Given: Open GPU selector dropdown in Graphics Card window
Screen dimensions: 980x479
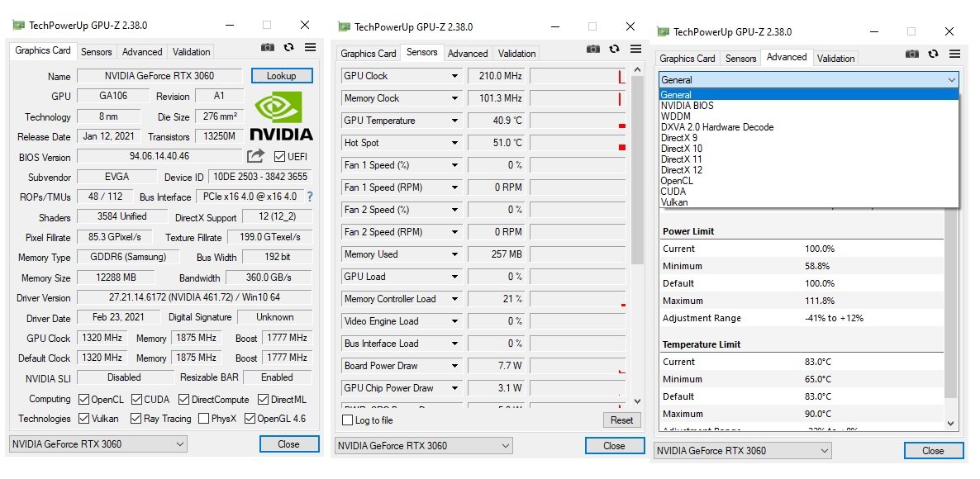Looking at the screenshot, I should tap(98, 444).
